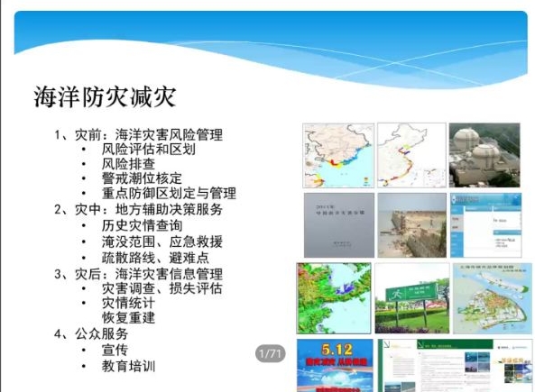535x392 pixels.
Task: Select the seawall beach photo
Action: pyautogui.click(x=412, y=225)
